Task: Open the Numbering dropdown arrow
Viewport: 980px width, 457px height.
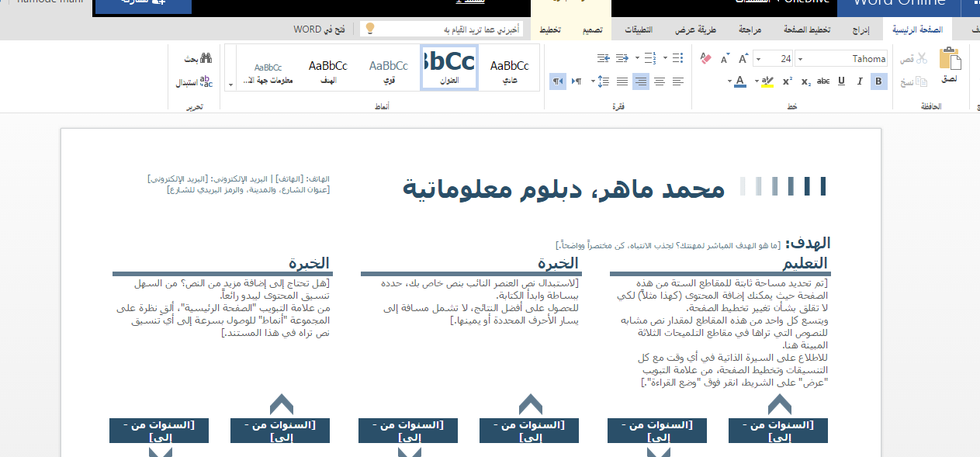Action: (x=638, y=58)
